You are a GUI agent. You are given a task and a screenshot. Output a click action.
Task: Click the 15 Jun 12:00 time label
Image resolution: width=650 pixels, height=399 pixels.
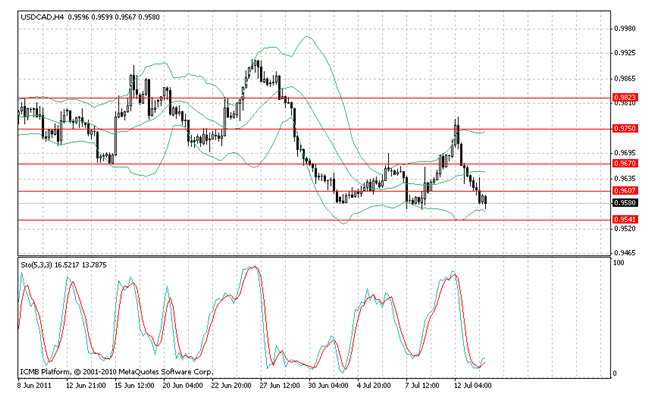point(134,386)
